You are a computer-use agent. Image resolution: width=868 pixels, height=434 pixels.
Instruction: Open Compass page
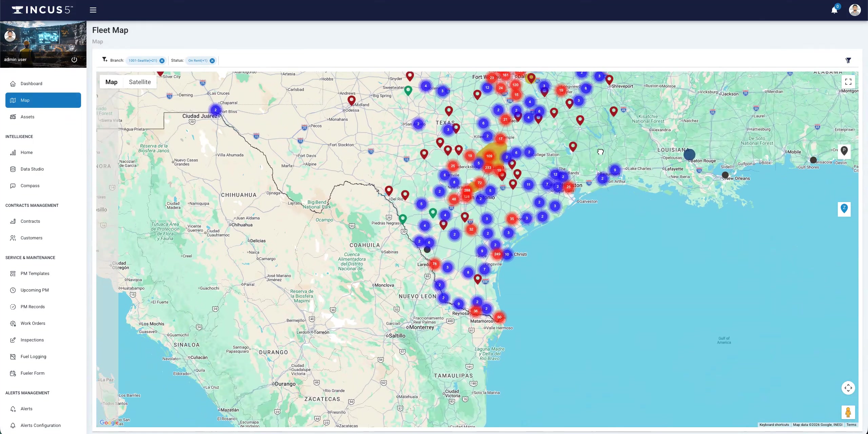click(x=43, y=186)
